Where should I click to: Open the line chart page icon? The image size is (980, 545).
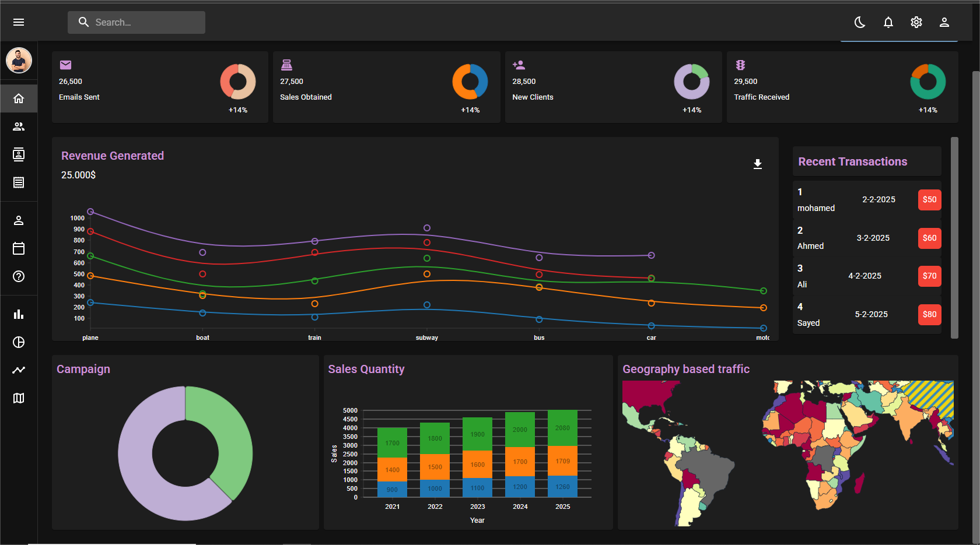(x=19, y=370)
